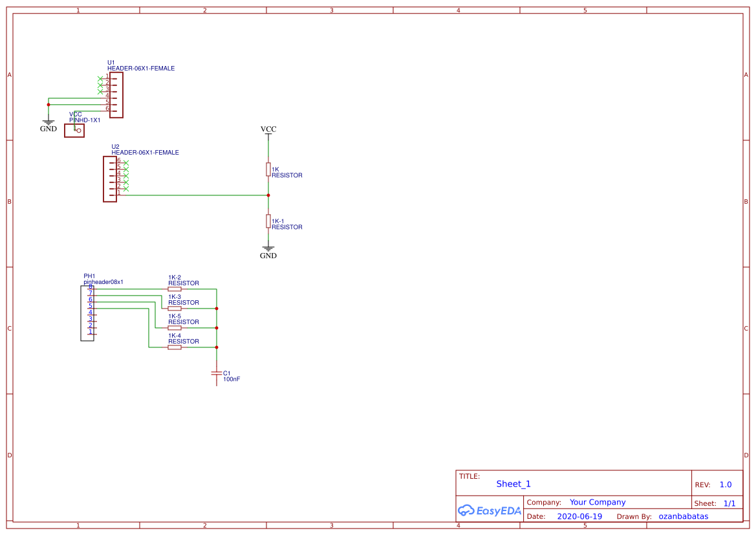Select the date field 2020-06-19

[579, 516]
